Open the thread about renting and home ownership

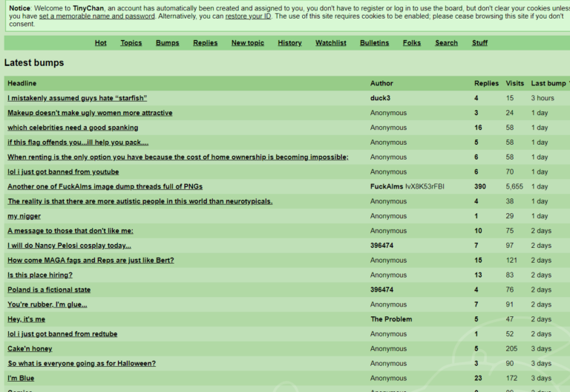(x=177, y=157)
